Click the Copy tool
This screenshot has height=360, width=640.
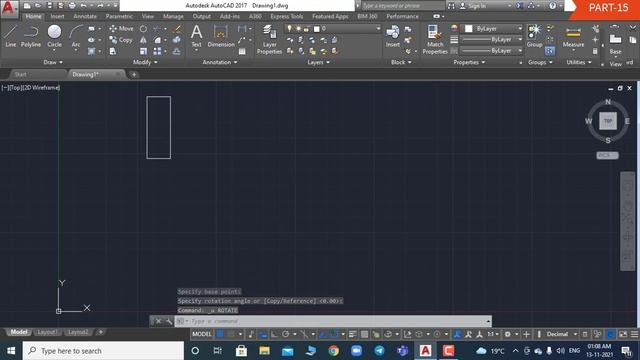(x=121, y=40)
